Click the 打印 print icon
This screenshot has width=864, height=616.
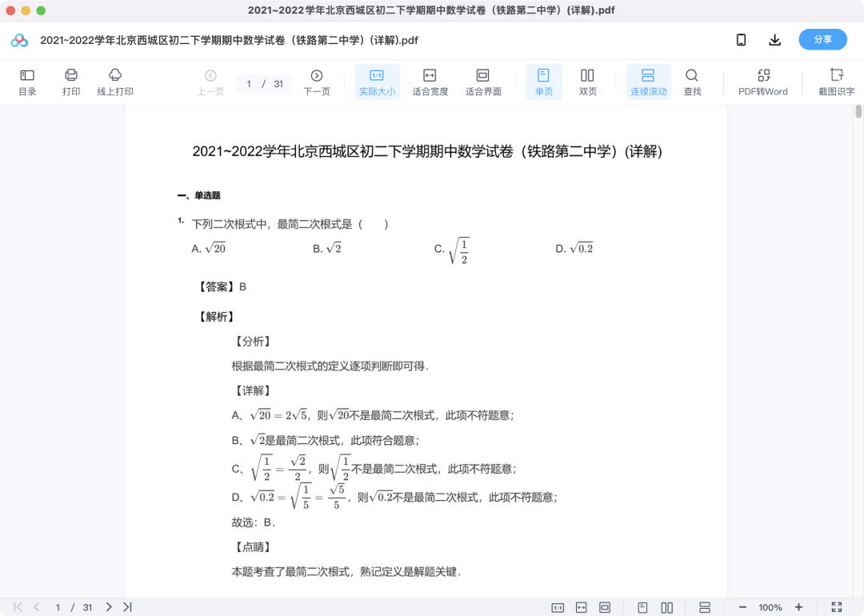pyautogui.click(x=71, y=82)
